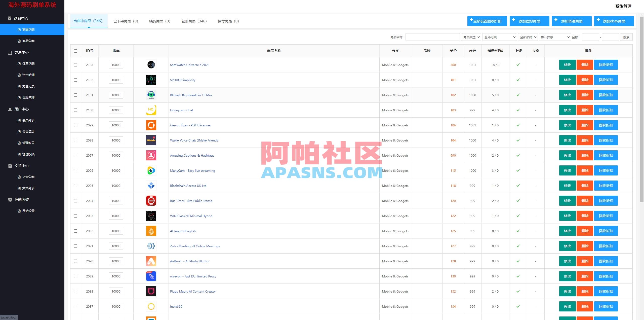This screenshot has height=320, width=644.
Task: Open the 全部分类 dropdown
Action: tap(499, 37)
